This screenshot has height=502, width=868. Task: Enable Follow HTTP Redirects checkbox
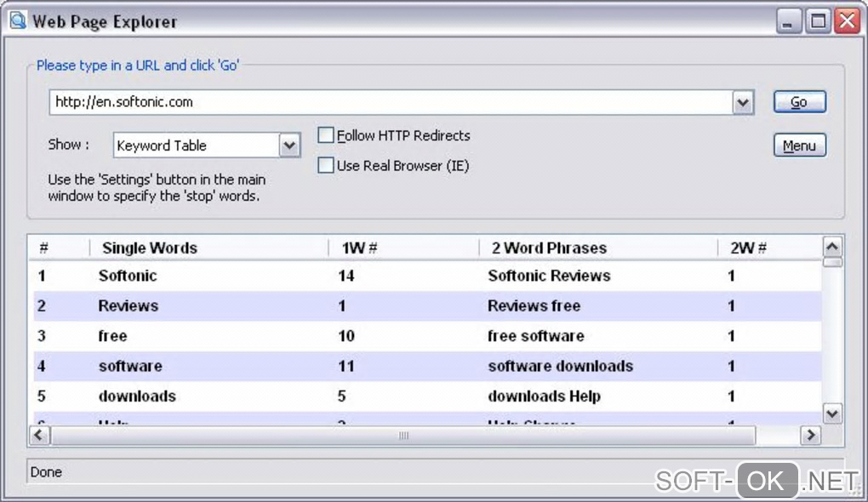pos(326,135)
